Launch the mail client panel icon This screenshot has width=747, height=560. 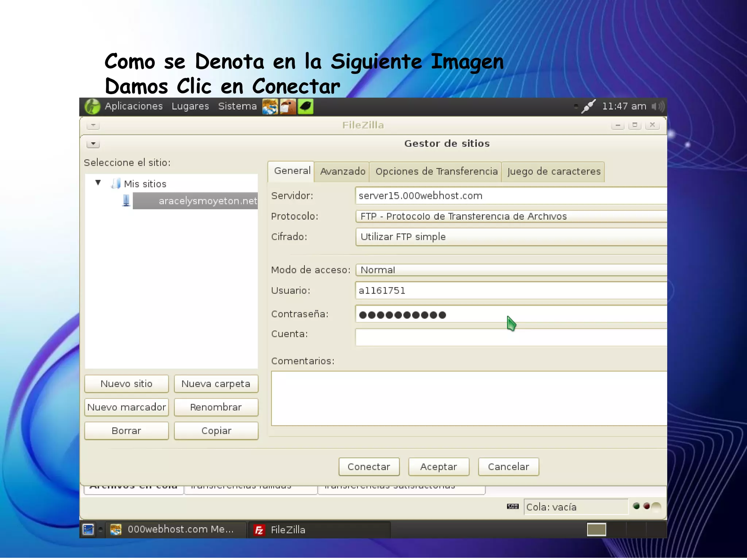(287, 107)
